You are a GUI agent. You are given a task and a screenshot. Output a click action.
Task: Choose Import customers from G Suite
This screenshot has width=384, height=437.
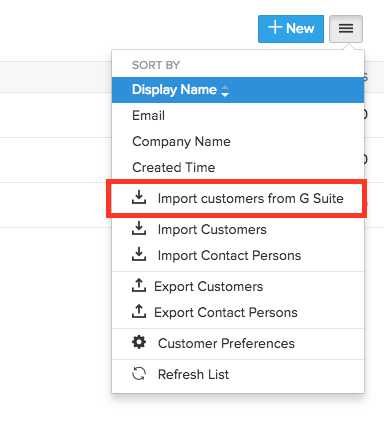pyautogui.click(x=238, y=199)
